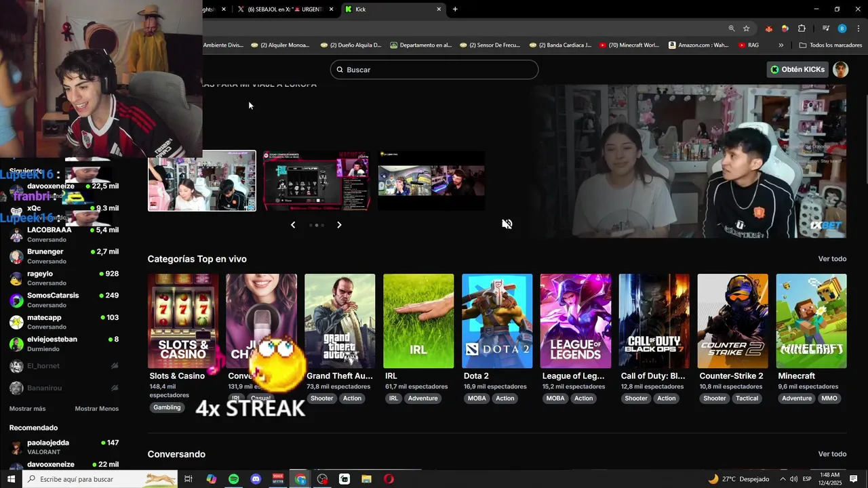Focus the Buscar search field
The image size is (868, 488).
coord(434,70)
